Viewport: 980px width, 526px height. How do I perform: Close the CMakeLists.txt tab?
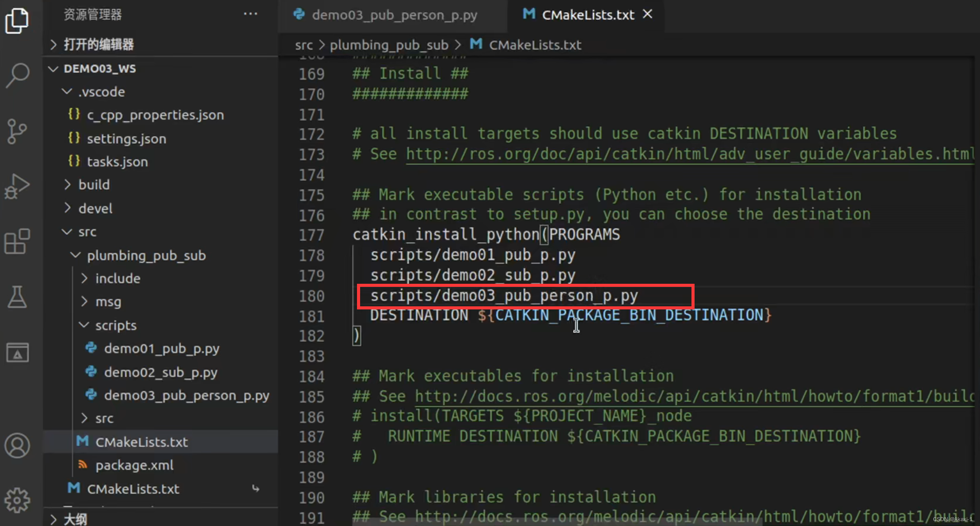(647, 14)
